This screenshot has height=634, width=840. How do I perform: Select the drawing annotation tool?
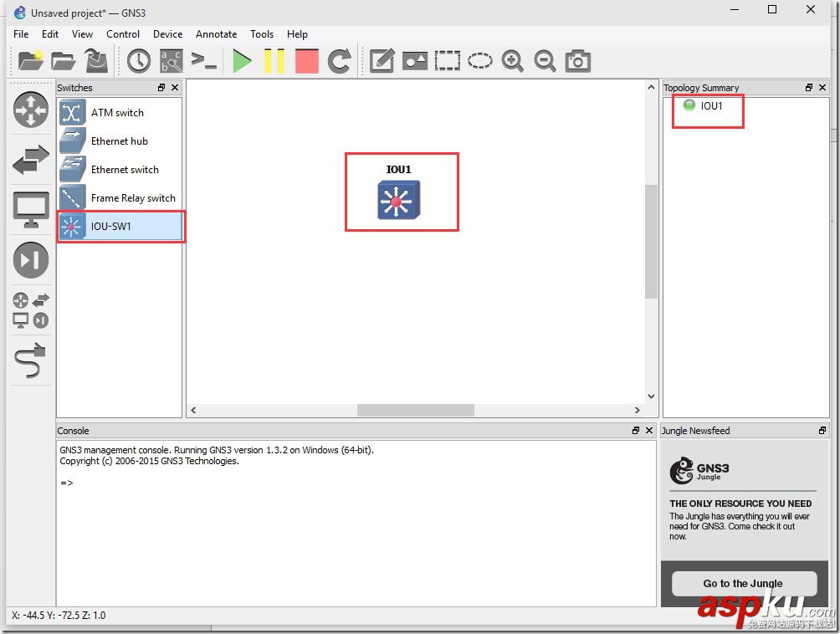point(382,60)
